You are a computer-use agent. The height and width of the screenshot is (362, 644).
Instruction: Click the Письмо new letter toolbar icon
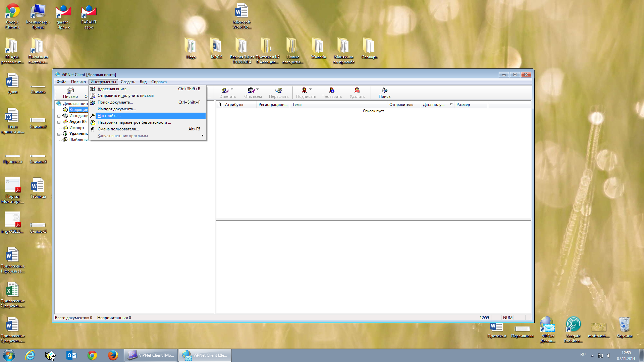pos(70,92)
